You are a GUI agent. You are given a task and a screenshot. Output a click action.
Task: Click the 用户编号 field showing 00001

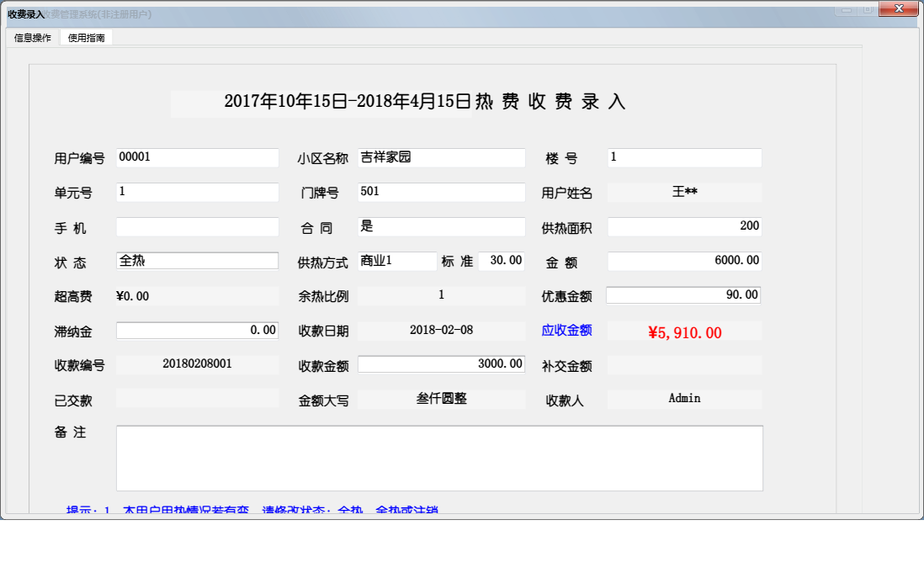(x=197, y=157)
